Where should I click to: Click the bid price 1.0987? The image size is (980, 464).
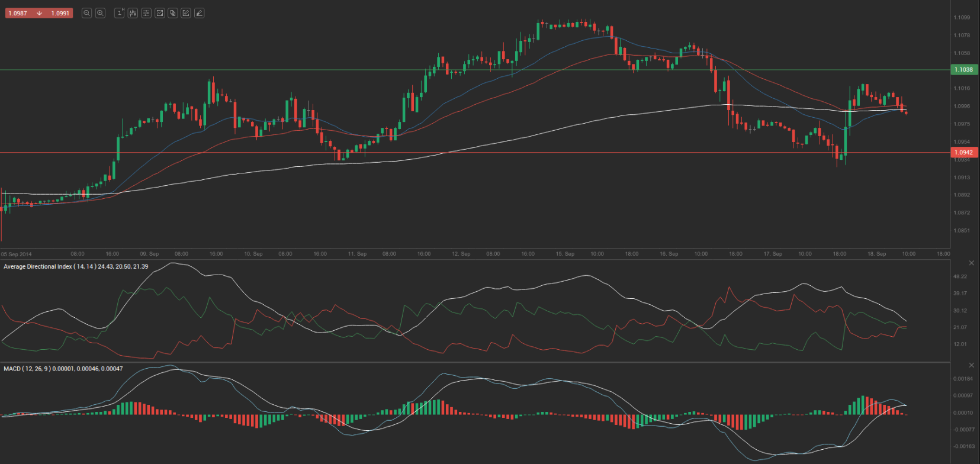18,13
